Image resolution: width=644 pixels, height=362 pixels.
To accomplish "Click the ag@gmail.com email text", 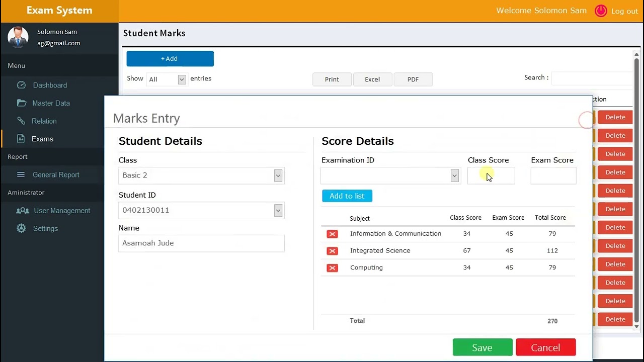I will [59, 43].
